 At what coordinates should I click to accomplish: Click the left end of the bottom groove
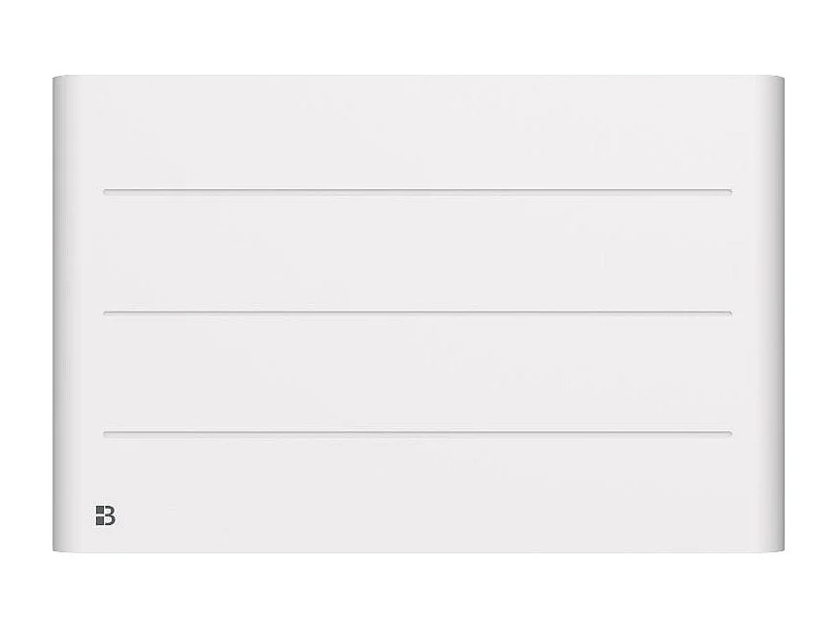point(106,433)
